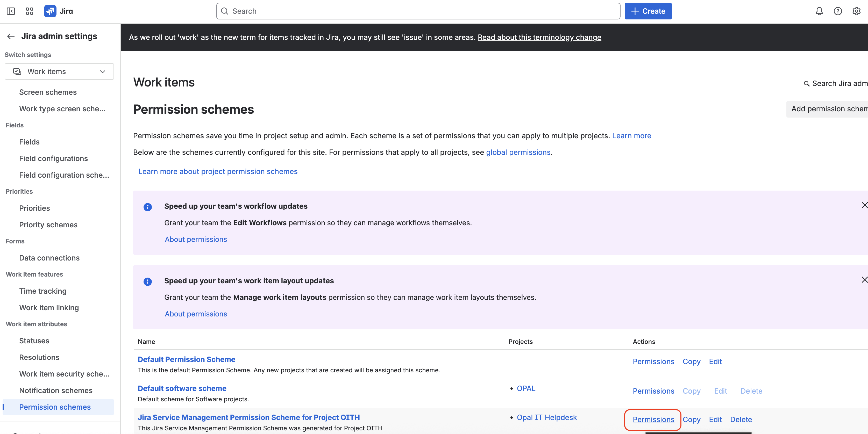Click the Jira logo icon
This screenshot has width=868, height=434.
[x=50, y=11]
